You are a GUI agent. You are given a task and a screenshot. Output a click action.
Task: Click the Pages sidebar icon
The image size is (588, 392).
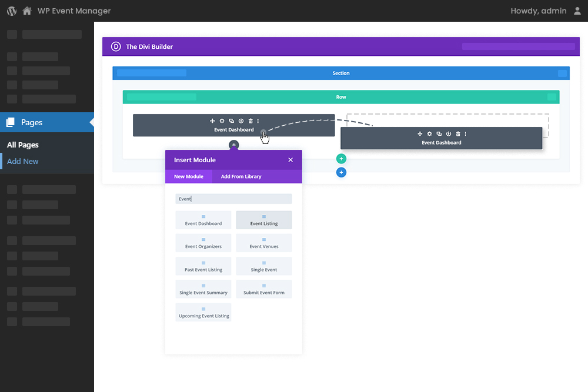11,122
